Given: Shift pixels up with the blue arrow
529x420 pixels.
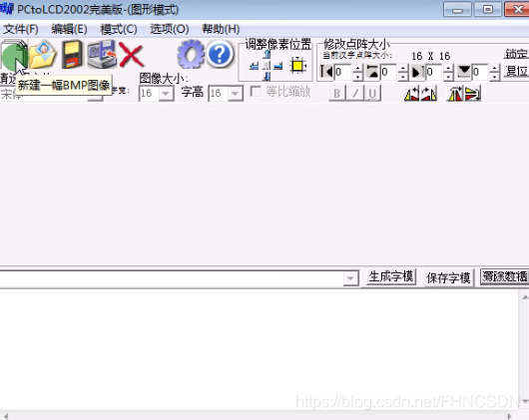Looking at the screenshot, I should [x=266, y=54].
